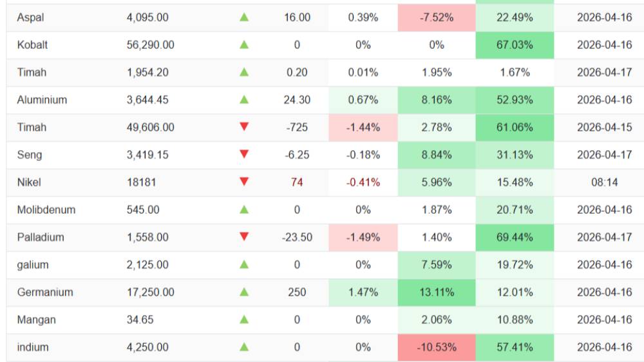Click the green up arrow in the Aluminium row
The image size is (644, 362).
click(244, 99)
